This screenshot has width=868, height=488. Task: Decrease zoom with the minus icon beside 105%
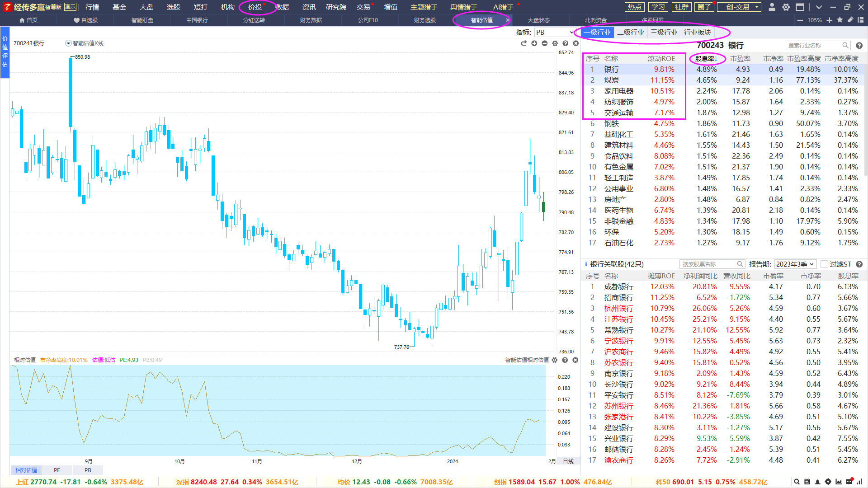coord(800,20)
